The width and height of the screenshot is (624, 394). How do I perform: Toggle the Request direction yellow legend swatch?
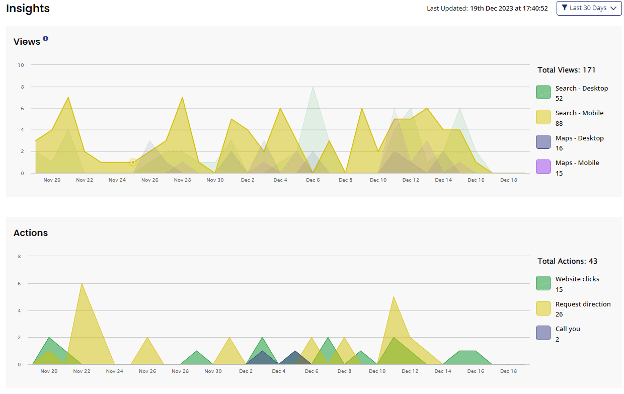[543, 308]
